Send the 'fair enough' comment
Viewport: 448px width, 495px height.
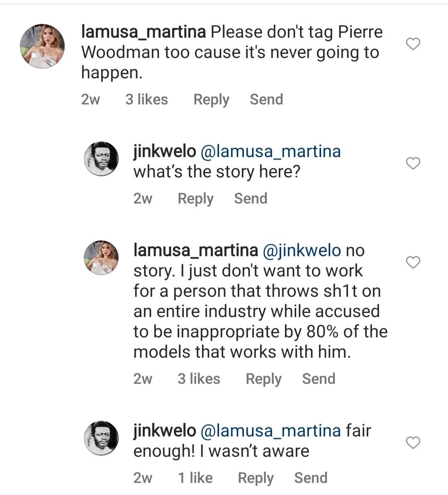click(311, 478)
